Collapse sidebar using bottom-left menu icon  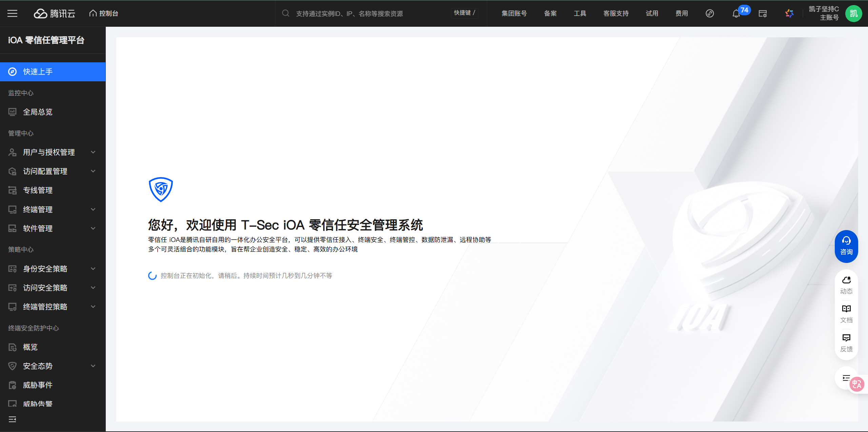point(13,419)
